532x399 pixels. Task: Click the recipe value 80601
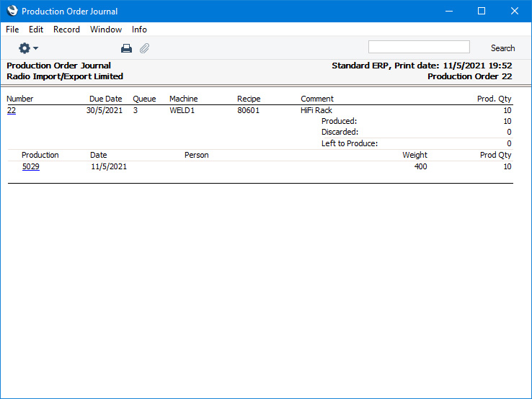click(x=249, y=110)
